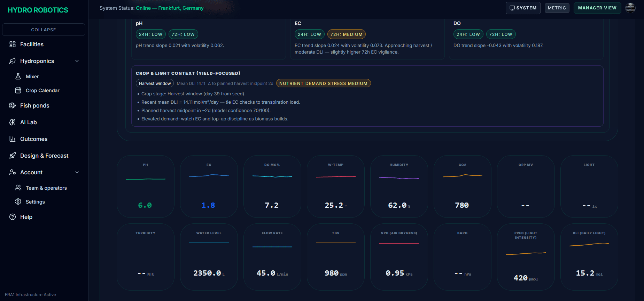Image resolution: width=644 pixels, height=301 pixels.
Task: Click the DO 72H: LOW badge
Action: tap(501, 34)
